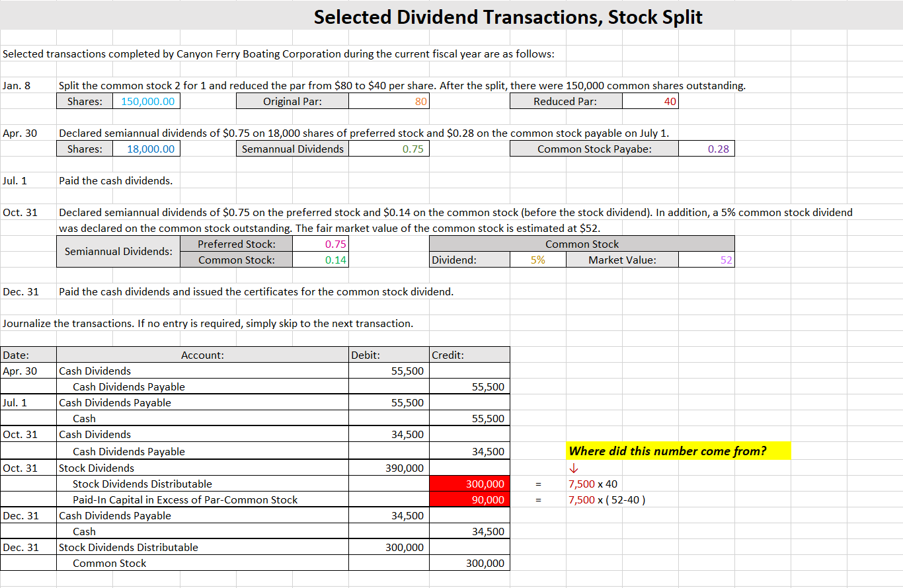Click the title Selected Dividend Transactions, Stock Split
Viewport: 903px width, 588px height.
[x=508, y=17]
